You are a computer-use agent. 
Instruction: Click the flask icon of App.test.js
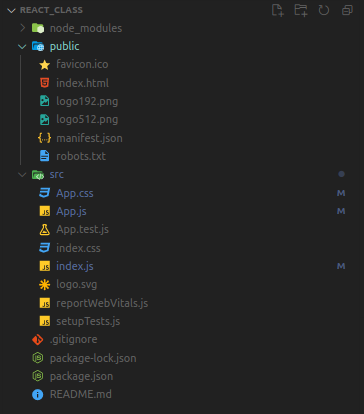(x=45, y=229)
